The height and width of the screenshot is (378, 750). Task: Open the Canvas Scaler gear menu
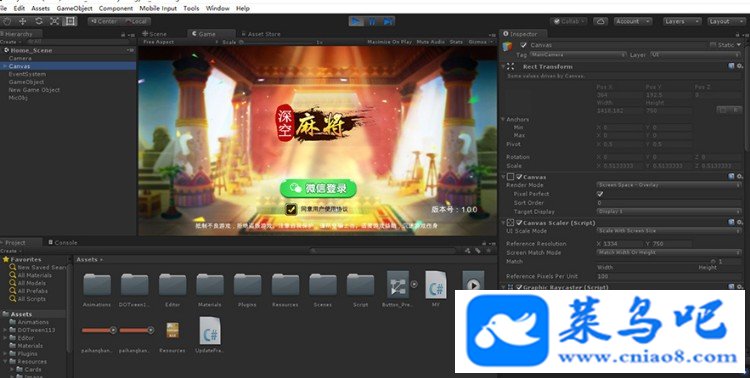tap(739, 222)
